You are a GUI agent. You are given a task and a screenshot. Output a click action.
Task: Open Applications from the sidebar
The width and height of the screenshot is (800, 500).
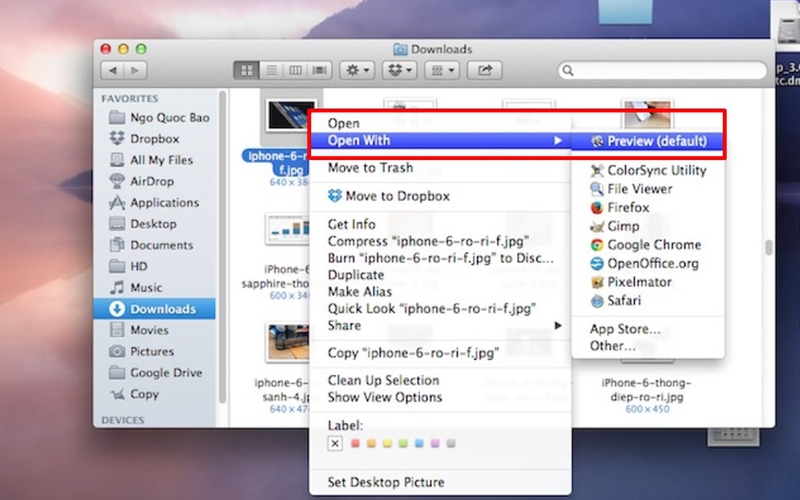pos(154,203)
